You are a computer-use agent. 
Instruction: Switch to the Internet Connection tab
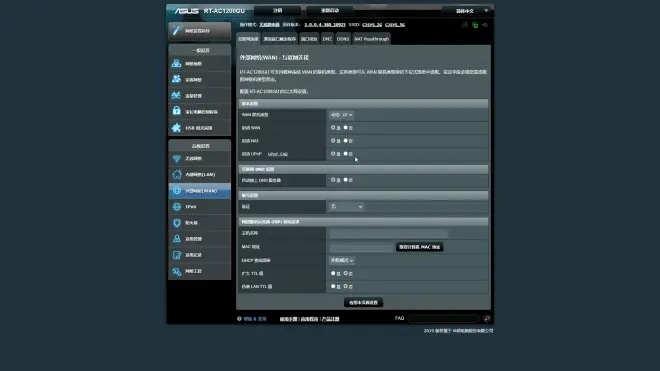pos(248,39)
